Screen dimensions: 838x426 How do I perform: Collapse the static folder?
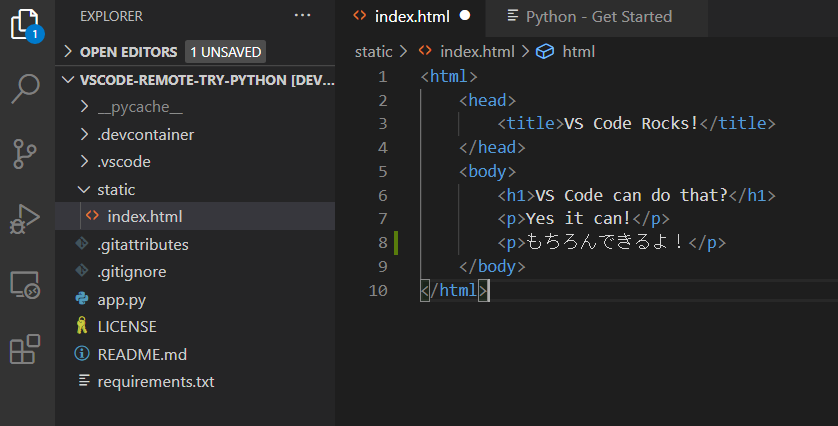point(84,189)
